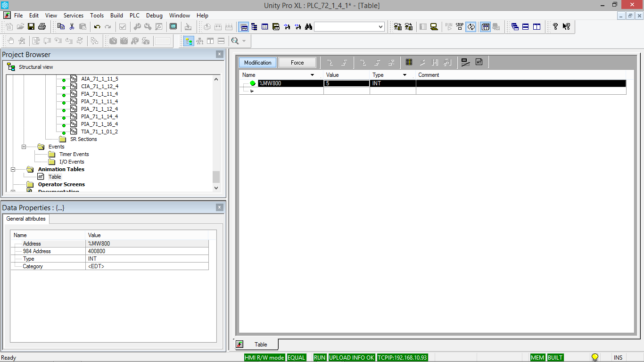Viewport: 644px width, 362px height.
Task: Click the AT animation table icon
Action: [x=41, y=176]
